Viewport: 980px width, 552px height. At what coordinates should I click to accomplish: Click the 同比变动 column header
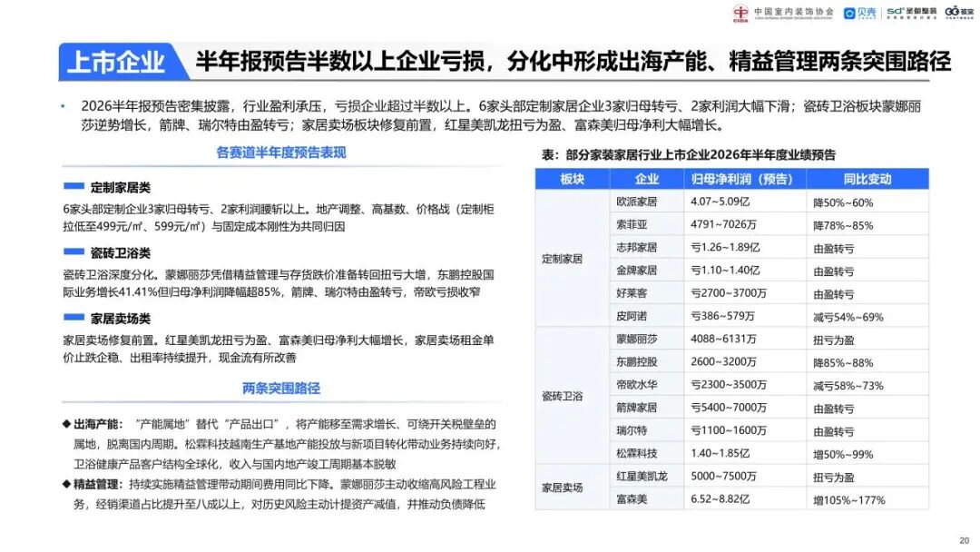pos(867,180)
